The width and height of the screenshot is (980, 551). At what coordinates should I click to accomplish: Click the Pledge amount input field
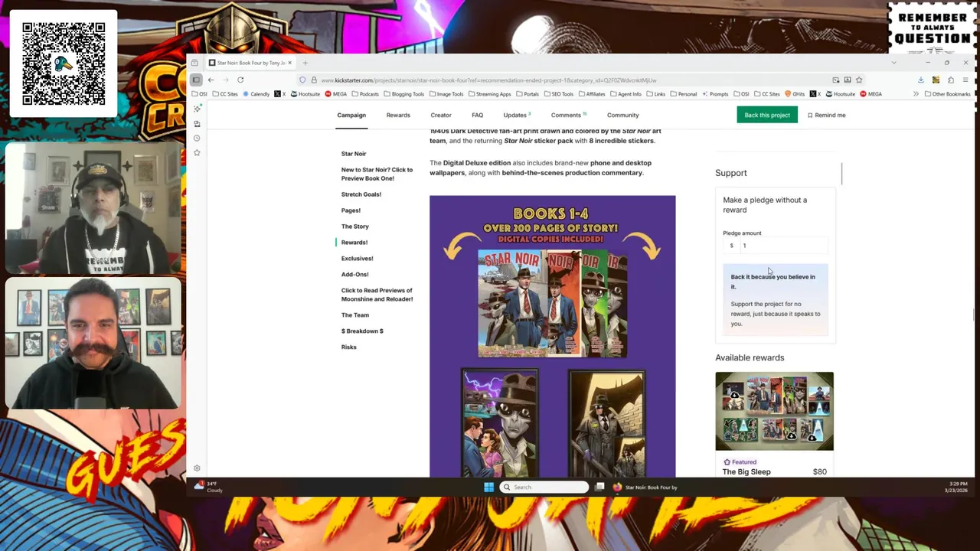(776, 246)
